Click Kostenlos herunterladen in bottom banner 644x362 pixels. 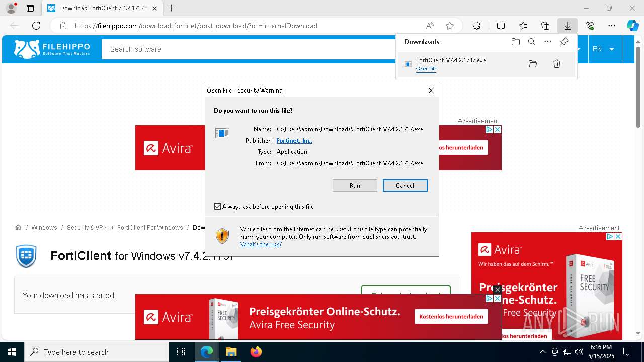click(x=451, y=316)
